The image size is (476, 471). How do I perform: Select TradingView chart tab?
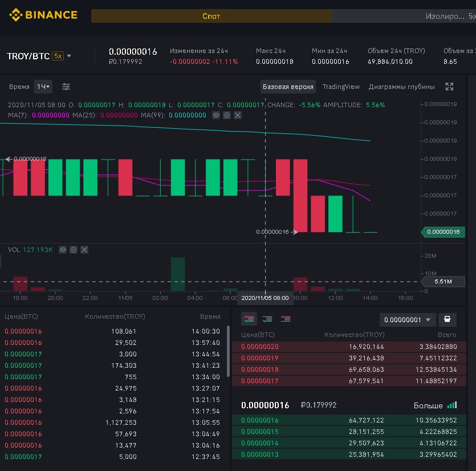[x=341, y=87]
